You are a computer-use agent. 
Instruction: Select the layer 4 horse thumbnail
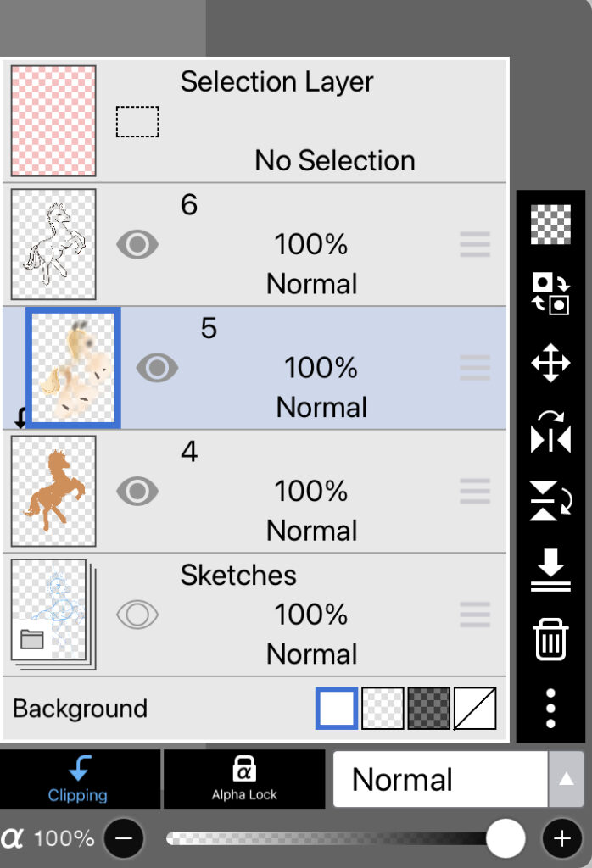point(53,491)
